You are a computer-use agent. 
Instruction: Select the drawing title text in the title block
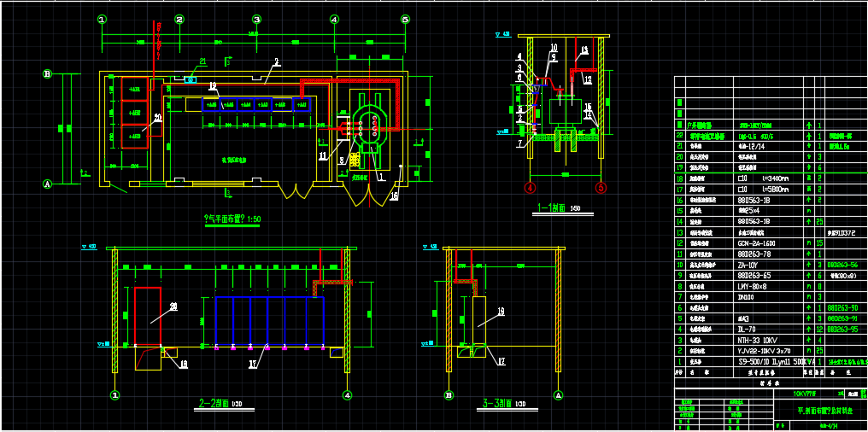point(824,411)
